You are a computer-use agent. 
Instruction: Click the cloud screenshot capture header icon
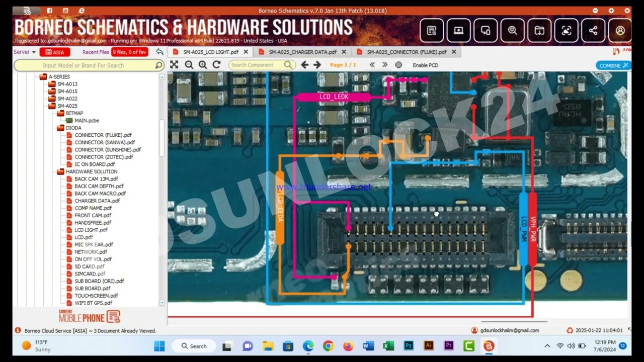coord(567,31)
